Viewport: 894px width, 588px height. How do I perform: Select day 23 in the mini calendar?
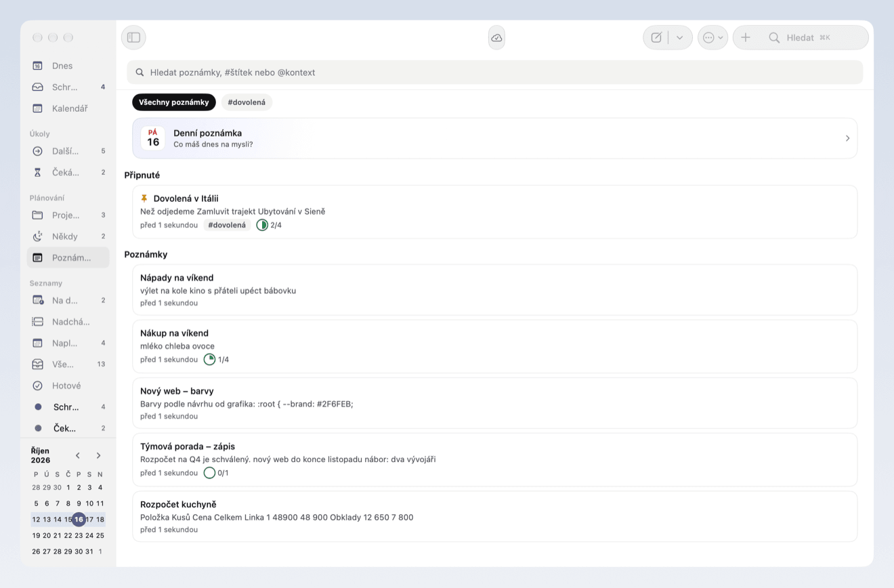point(79,535)
